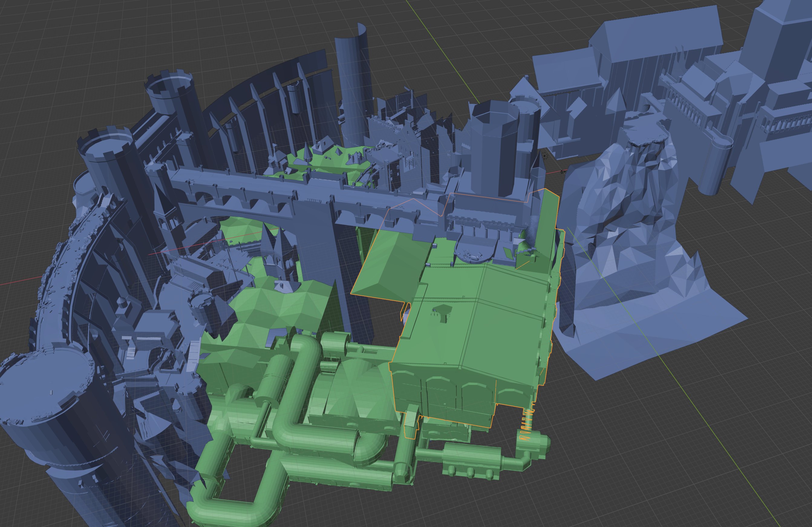Click the green mushroom-shaped fixture on the roof
The width and height of the screenshot is (812, 527).
tap(442, 313)
